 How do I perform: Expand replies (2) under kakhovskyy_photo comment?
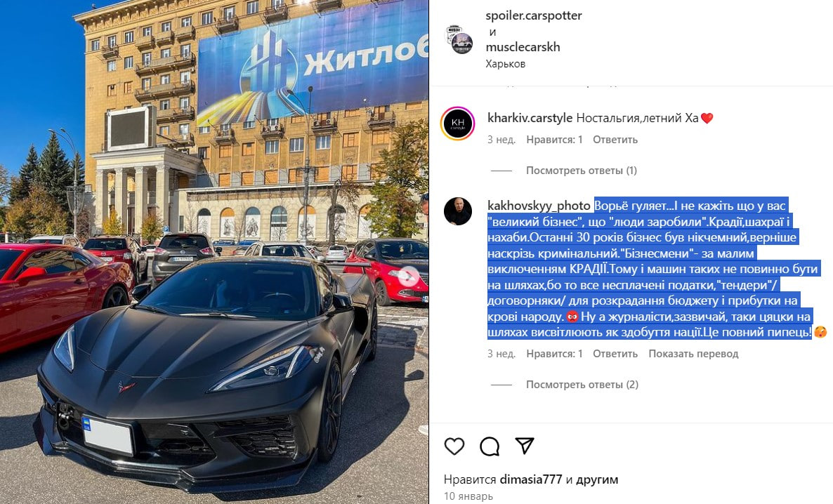(582, 385)
